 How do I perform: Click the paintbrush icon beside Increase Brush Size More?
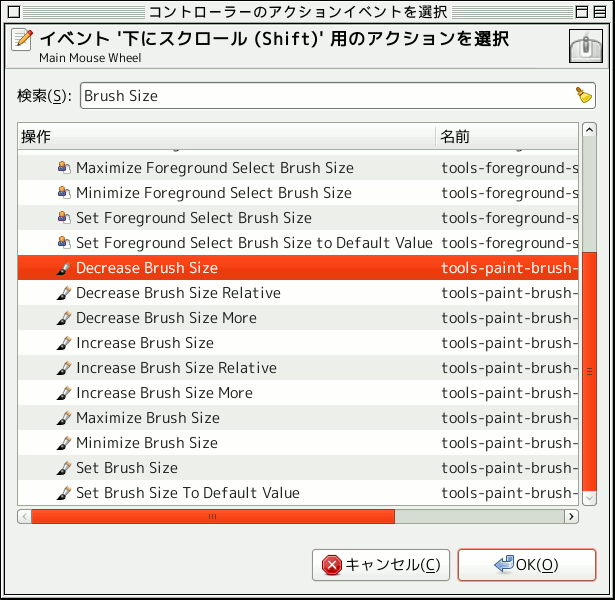click(63, 393)
